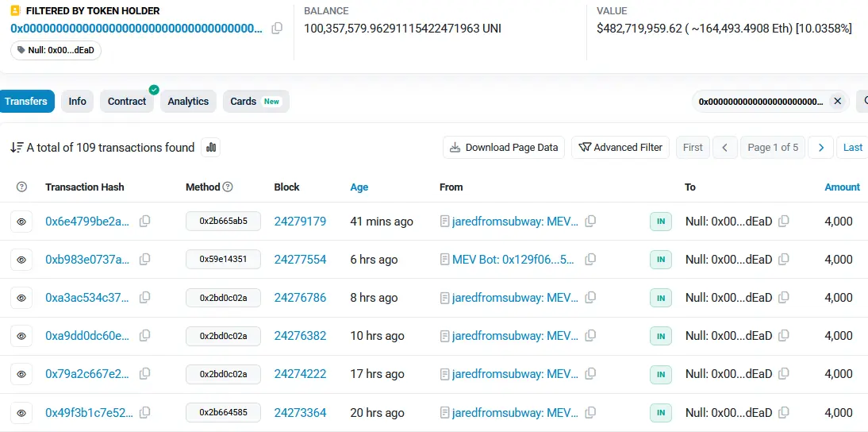Click the Null: 0x00...dEaD tag badge
868x432 pixels.
(x=56, y=50)
